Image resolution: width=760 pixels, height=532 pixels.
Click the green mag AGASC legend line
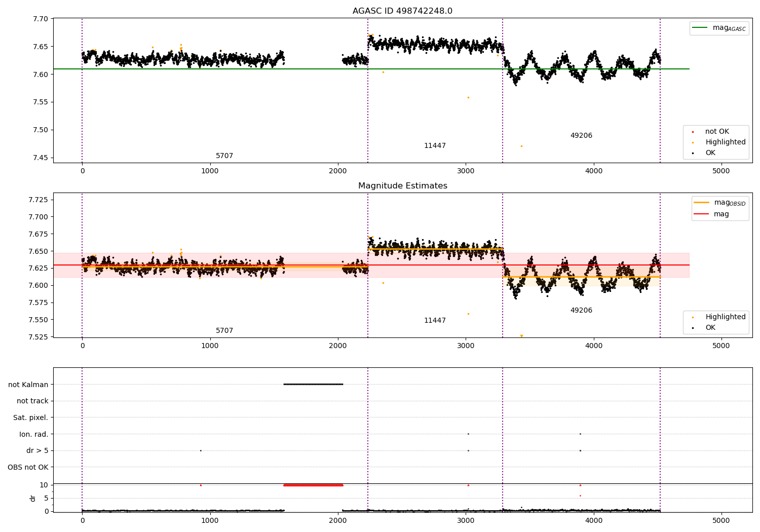[701, 28]
